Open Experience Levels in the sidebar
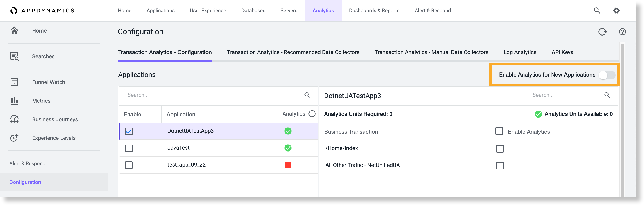Viewport: 644px width, 205px height. tap(54, 138)
